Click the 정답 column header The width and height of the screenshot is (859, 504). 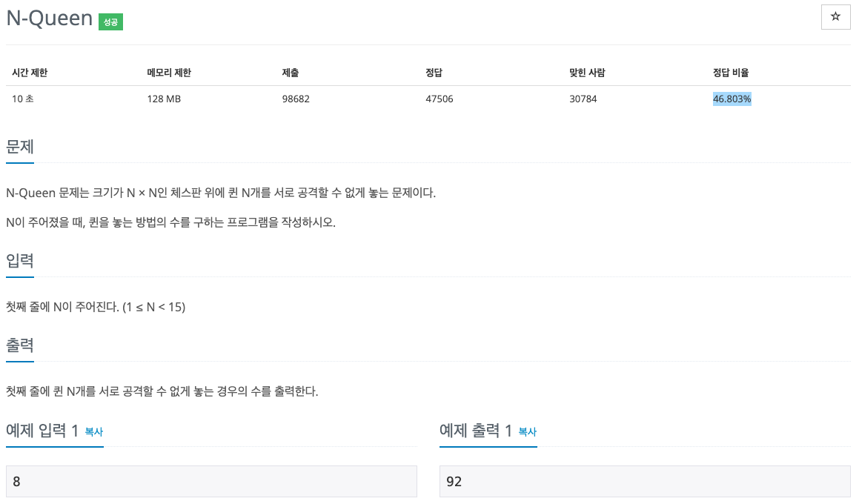tap(434, 73)
